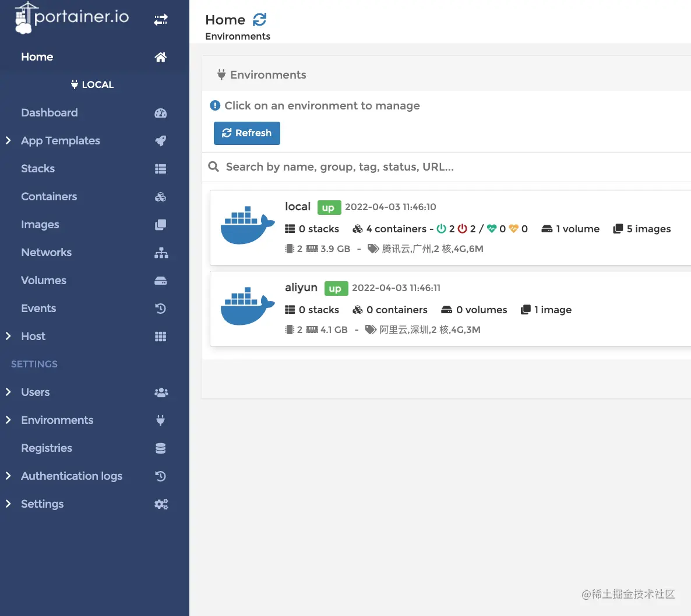The height and width of the screenshot is (616, 691).
Task: Click the Authentication logs history icon
Action: tap(161, 476)
